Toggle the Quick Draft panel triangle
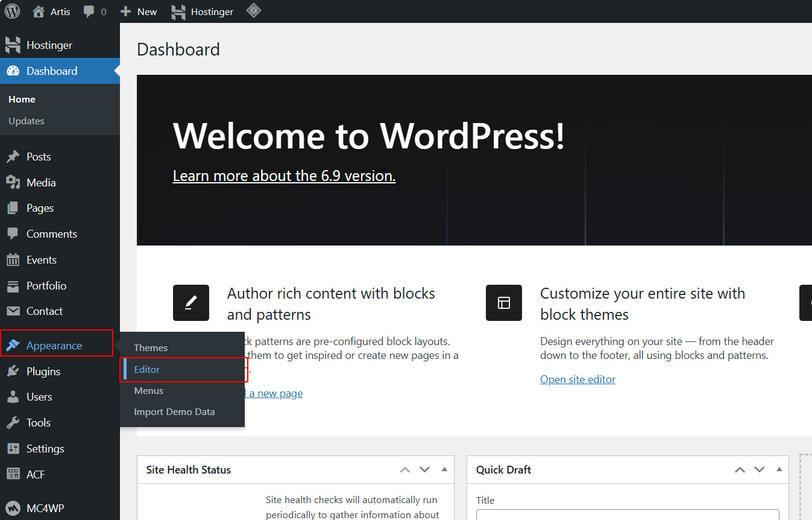 pos(779,469)
